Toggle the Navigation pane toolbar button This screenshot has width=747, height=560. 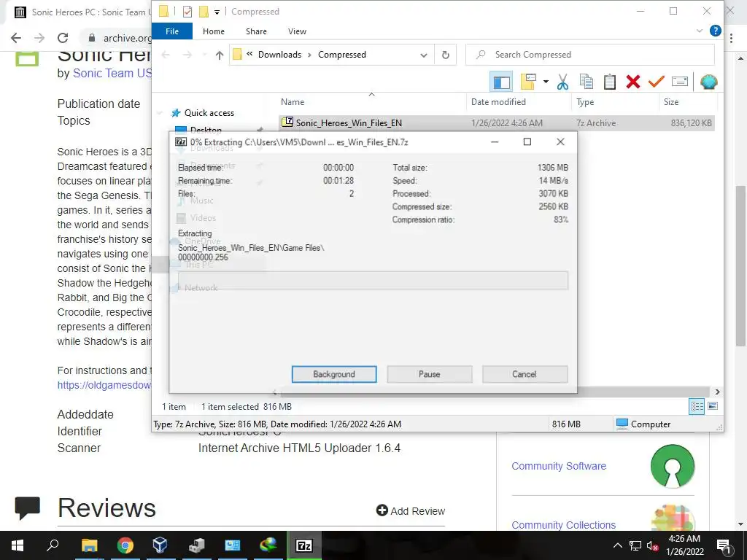500,82
